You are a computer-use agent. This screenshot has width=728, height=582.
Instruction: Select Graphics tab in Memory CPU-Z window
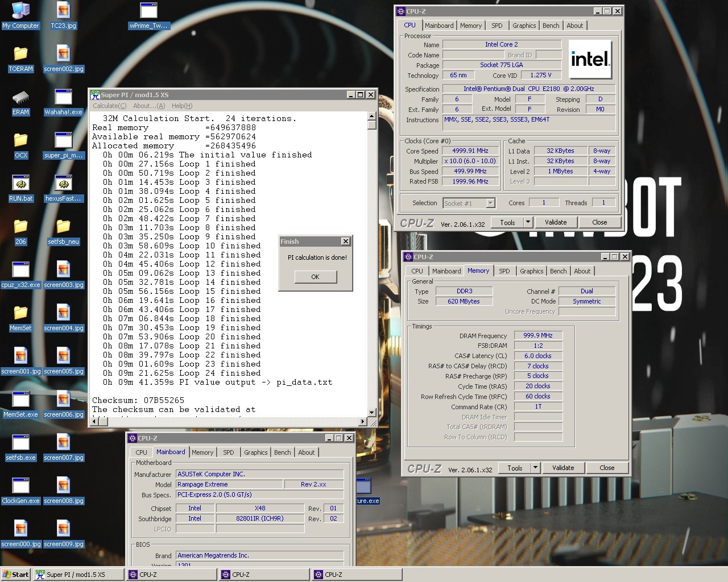coord(532,271)
